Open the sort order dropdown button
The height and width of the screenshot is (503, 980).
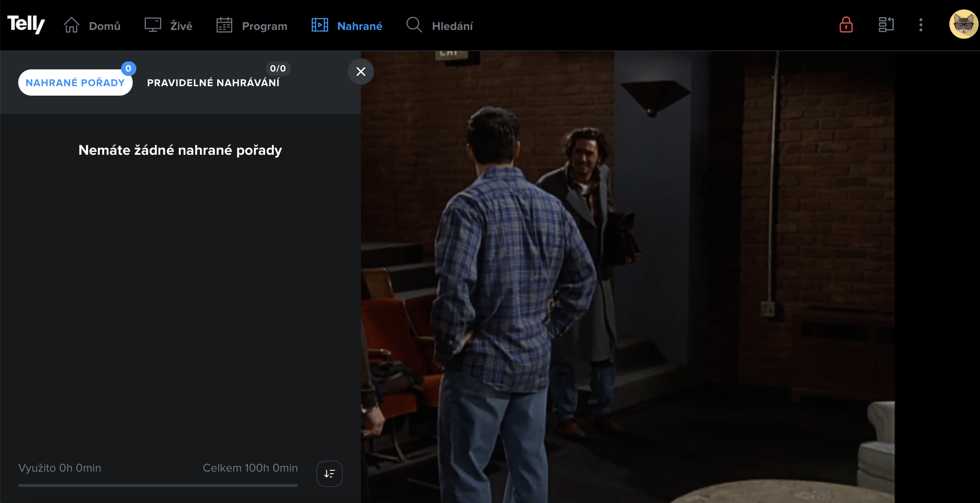(x=330, y=474)
